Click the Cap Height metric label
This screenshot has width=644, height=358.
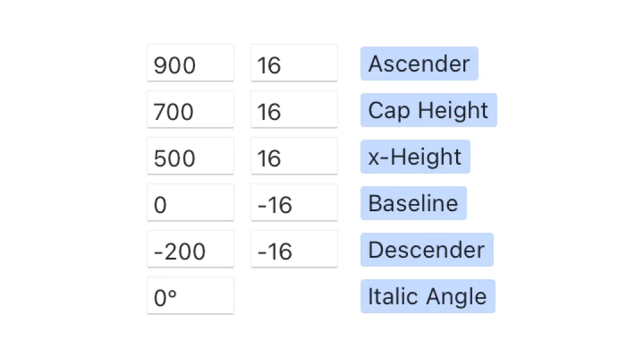[429, 110]
